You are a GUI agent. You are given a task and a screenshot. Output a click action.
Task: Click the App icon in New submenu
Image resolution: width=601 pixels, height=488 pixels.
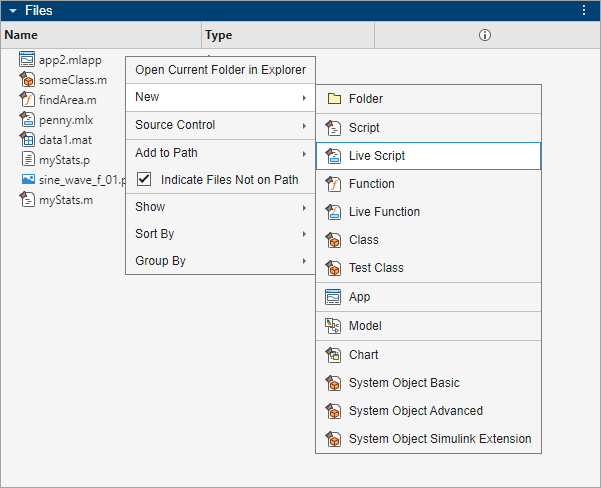333,297
